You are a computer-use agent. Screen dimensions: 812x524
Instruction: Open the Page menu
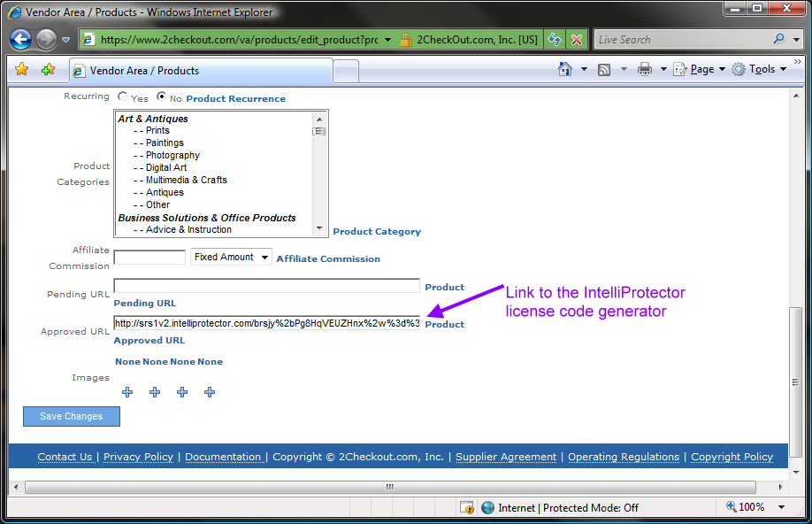(699, 69)
